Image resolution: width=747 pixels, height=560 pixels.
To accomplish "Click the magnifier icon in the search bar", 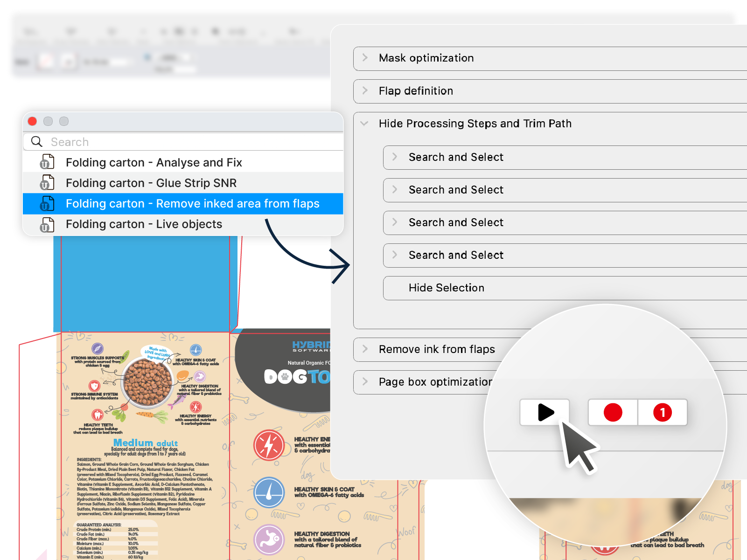I will point(36,141).
